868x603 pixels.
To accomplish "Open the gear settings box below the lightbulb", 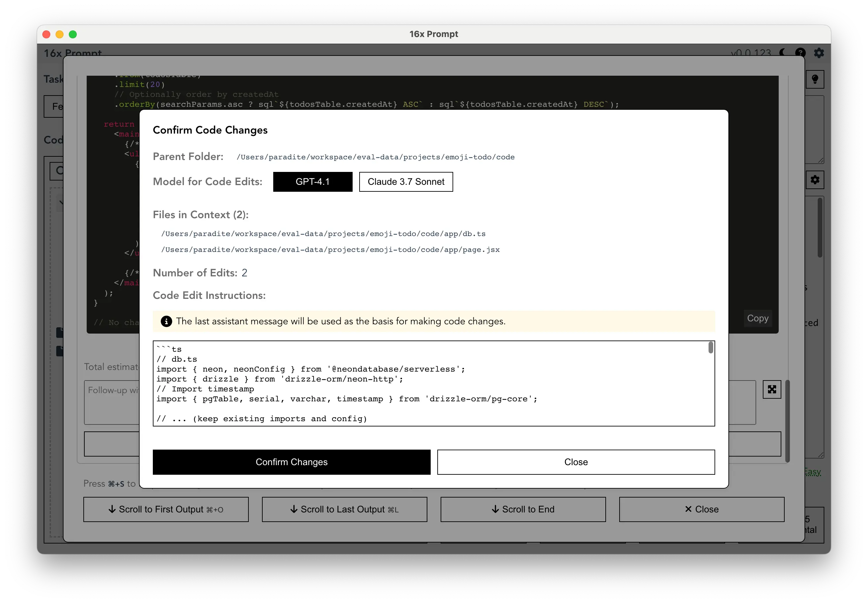I will [x=815, y=180].
